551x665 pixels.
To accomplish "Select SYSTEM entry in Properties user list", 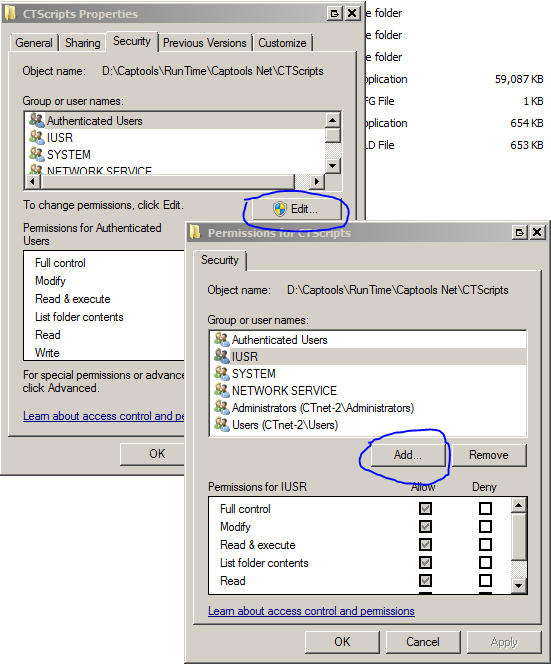I will [69, 155].
